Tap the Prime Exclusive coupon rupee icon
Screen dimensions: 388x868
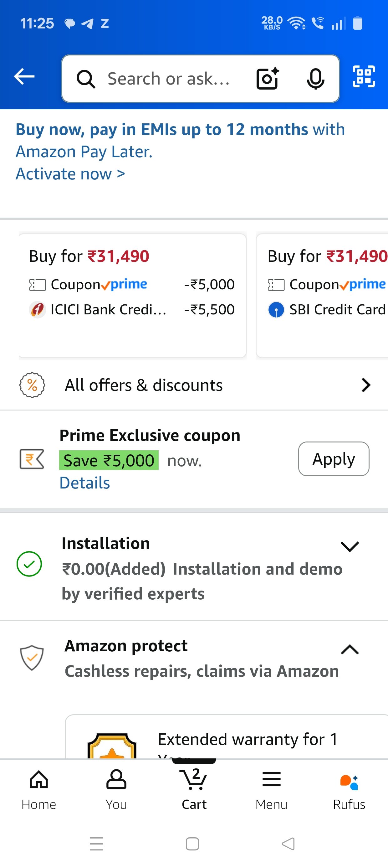tap(32, 459)
